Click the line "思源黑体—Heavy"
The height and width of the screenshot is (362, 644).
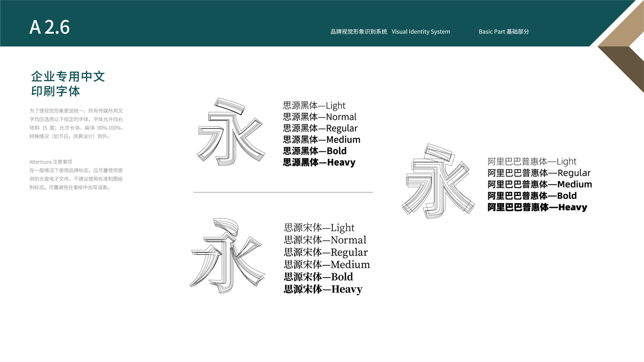point(319,162)
